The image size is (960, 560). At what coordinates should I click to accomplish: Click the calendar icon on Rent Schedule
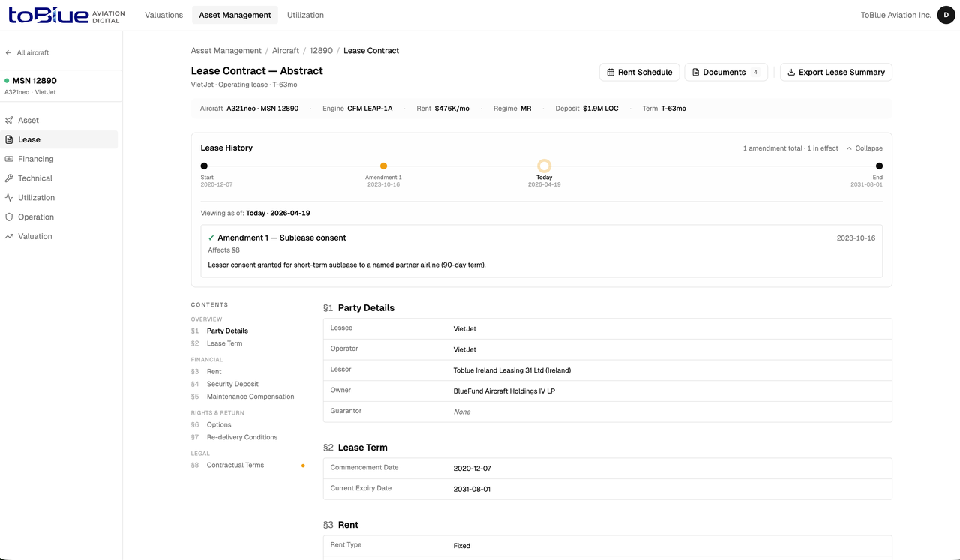click(611, 73)
